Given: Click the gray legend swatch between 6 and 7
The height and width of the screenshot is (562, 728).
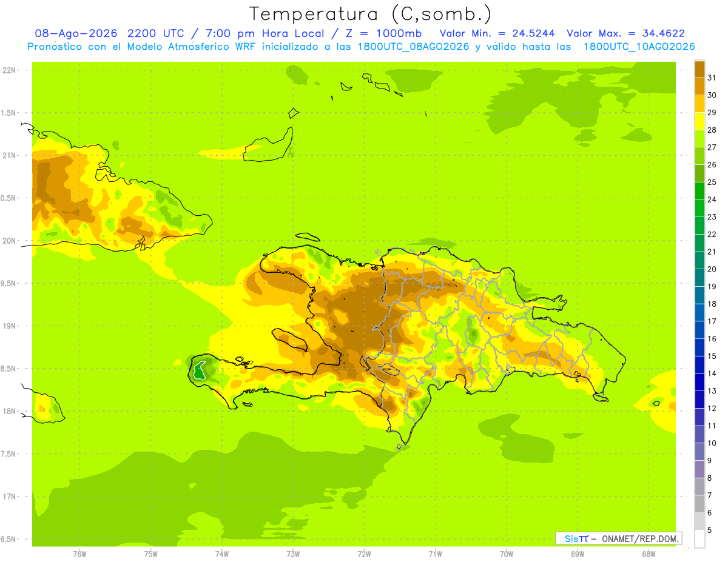Looking at the screenshot, I should coord(699,504).
